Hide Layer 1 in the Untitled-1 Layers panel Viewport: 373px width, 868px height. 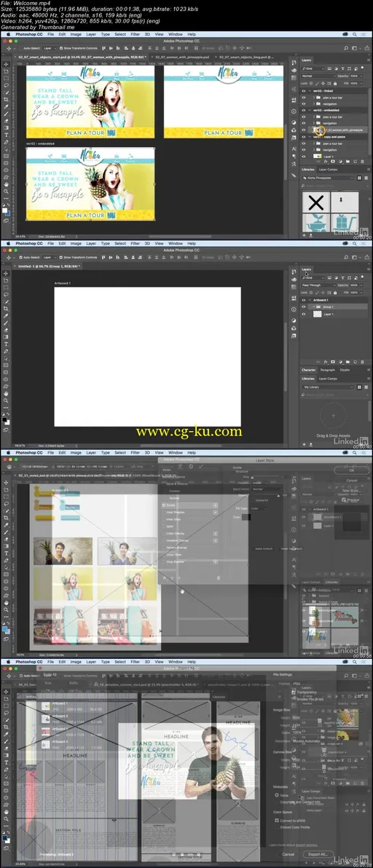[x=303, y=314]
